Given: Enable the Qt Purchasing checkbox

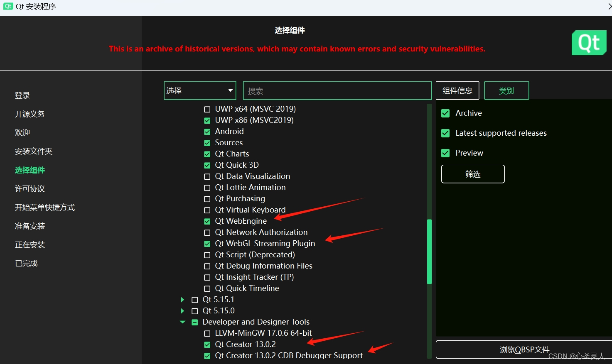Looking at the screenshot, I should tap(207, 199).
